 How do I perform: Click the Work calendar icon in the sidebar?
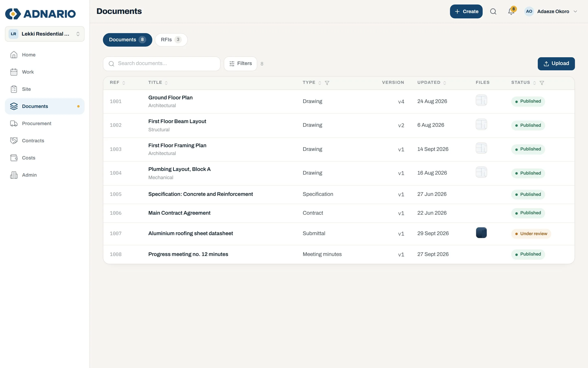[14, 72]
